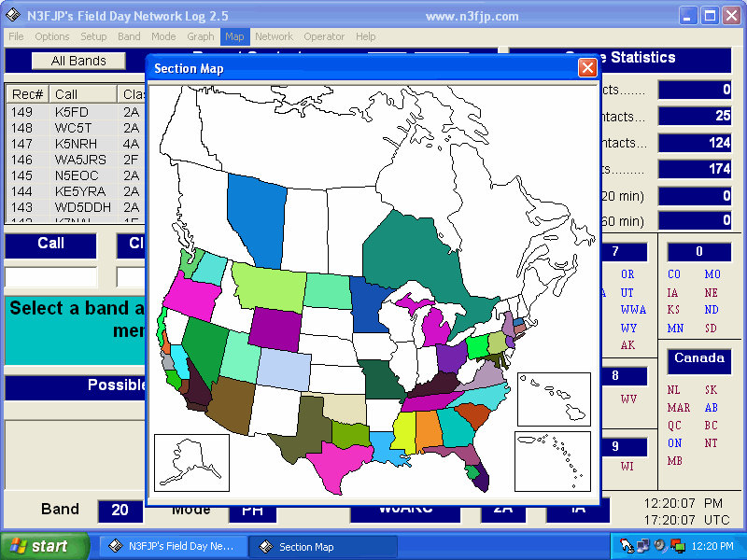
Task: Click the network connection tray icon
Action: 643,546
